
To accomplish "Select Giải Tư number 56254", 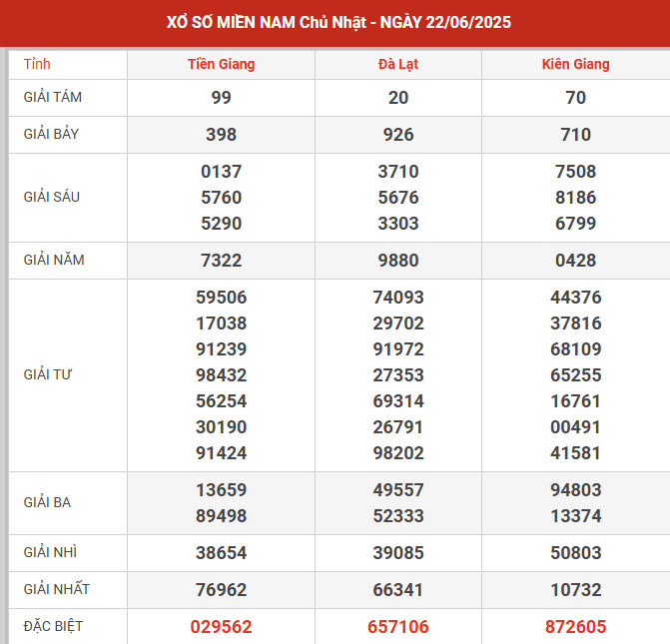I will coord(222,401).
